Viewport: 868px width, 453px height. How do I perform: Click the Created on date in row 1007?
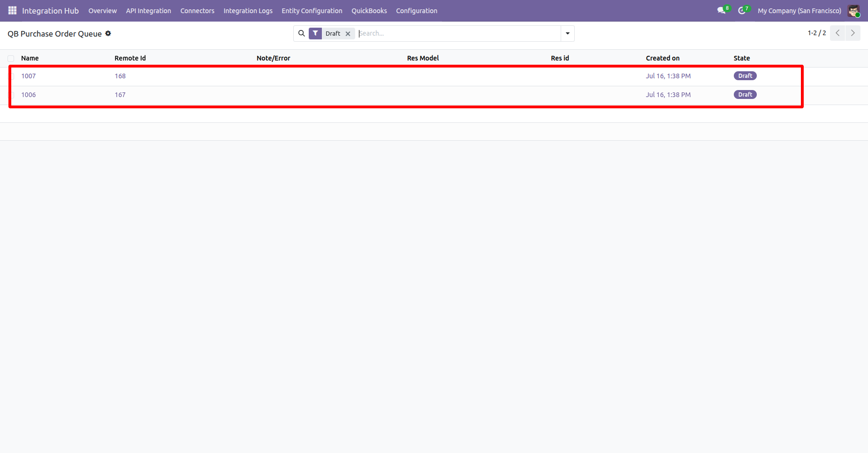click(668, 76)
